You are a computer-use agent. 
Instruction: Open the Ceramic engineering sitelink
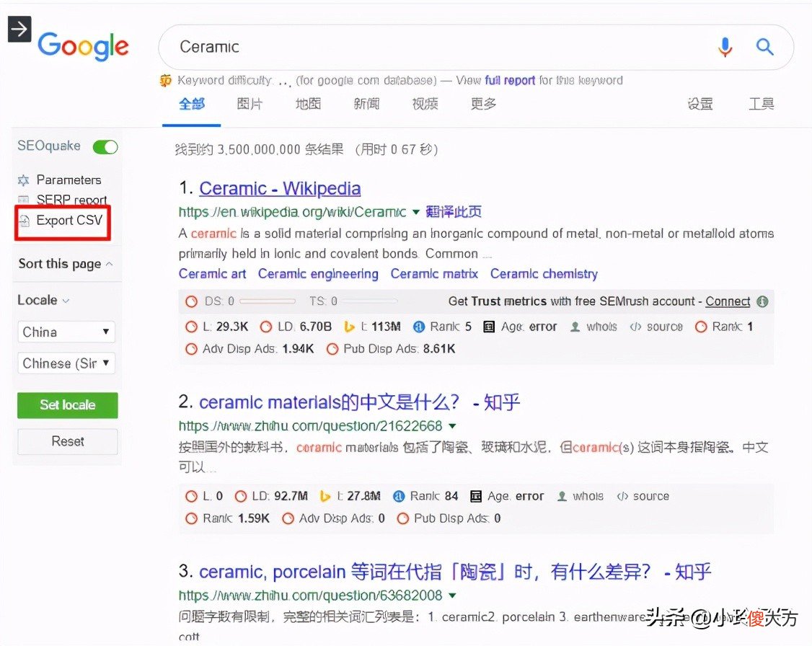pos(318,274)
